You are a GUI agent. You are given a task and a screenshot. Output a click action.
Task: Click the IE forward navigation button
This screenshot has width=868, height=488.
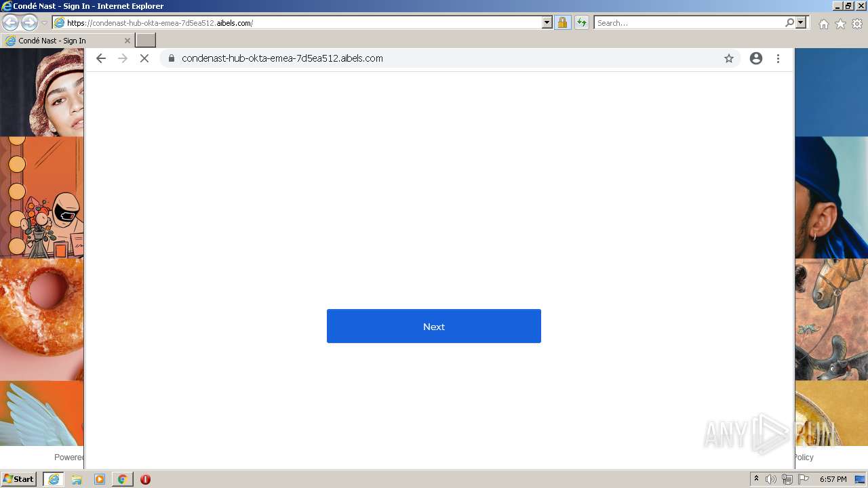[x=29, y=22]
